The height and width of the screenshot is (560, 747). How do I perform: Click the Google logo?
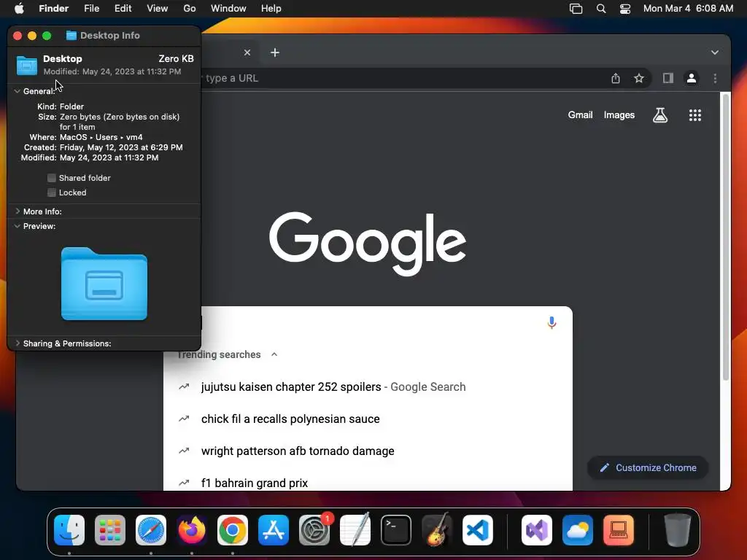(368, 244)
